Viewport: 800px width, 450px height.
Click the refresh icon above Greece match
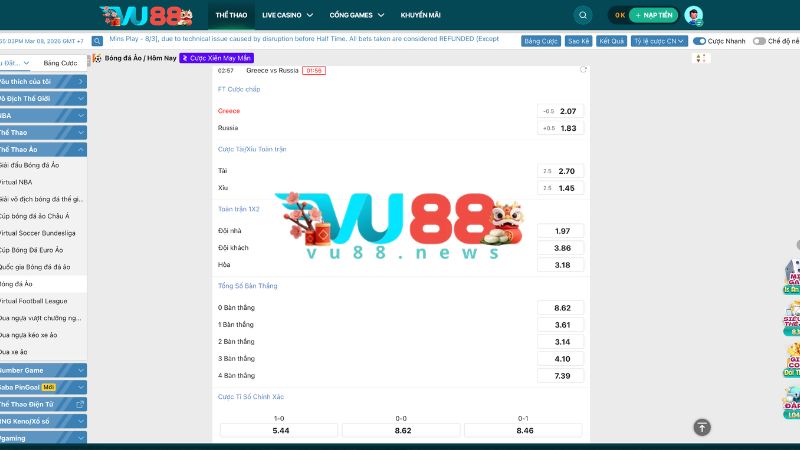pyautogui.click(x=583, y=70)
